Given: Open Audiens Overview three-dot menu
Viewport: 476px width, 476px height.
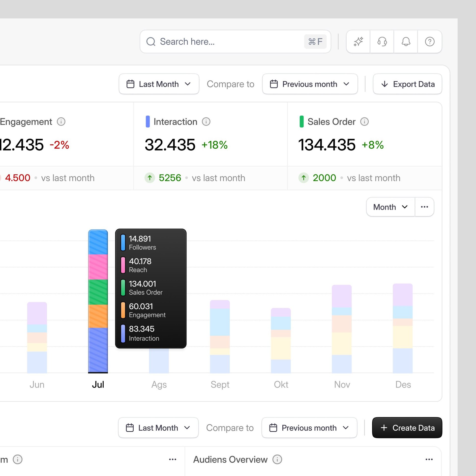Looking at the screenshot, I should pos(429,459).
